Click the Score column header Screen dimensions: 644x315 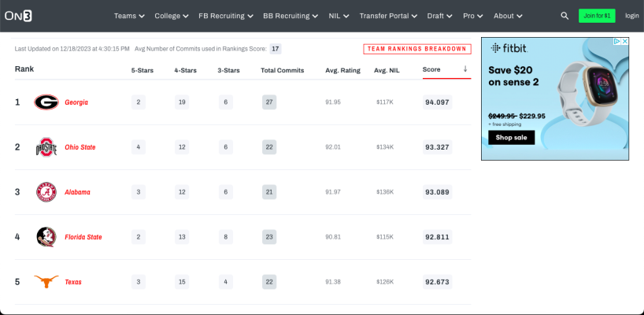(x=431, y=69)
